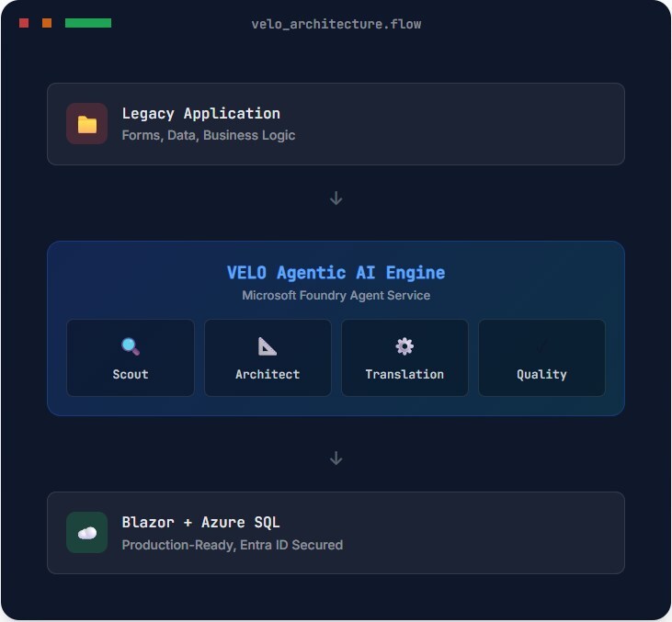Screen dimensions: 672x622
Task: Select the Scout label text
Action: (131, 374)
